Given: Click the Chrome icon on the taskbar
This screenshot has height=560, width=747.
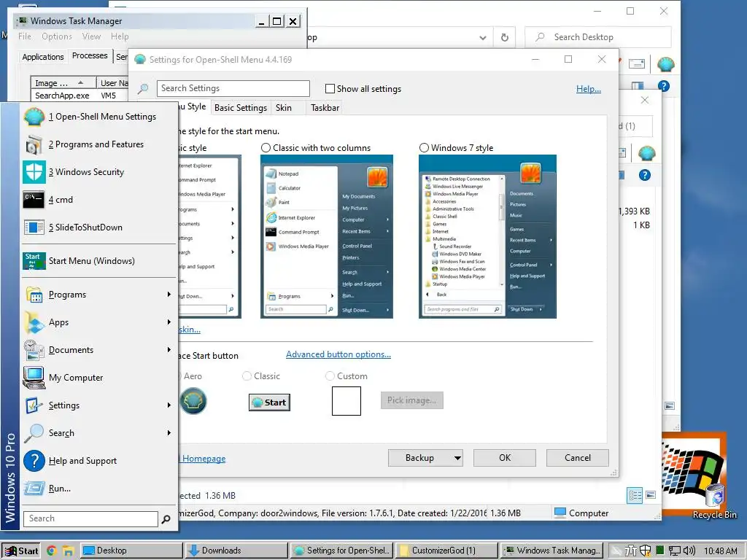Looking at the screenshot, I should point(52,551).
